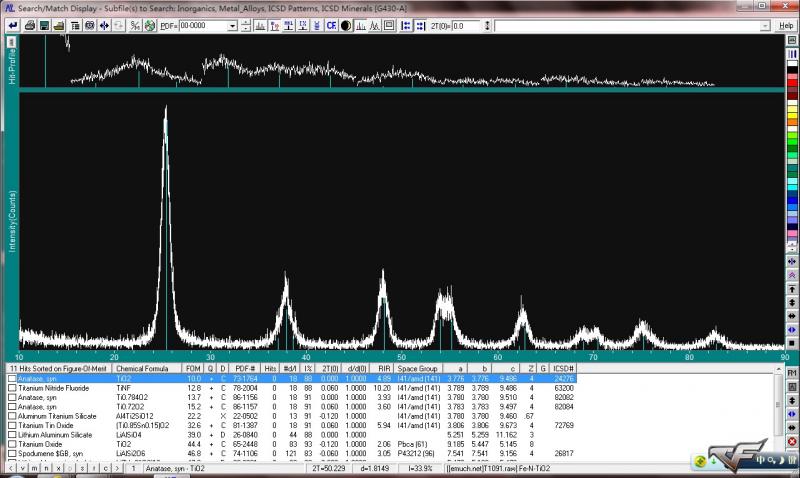This screenshot has width=800, height=478.
Task: Check the Titanium Nitride Fluoride checkbox
Action: pos(12,388)
